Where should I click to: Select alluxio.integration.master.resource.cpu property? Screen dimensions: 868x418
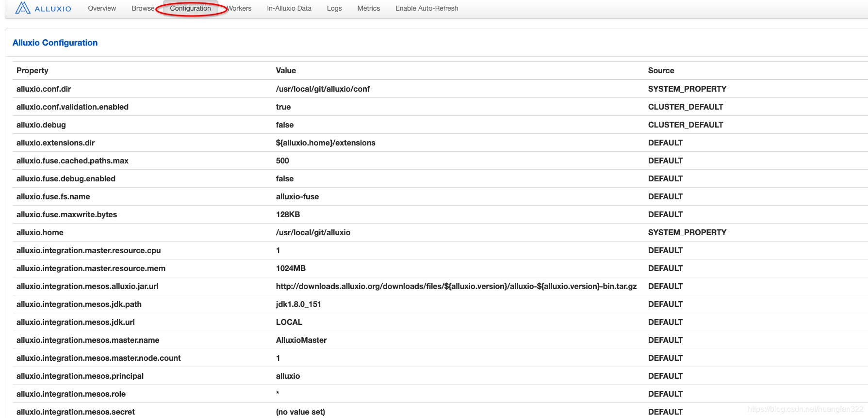pos(89,250)
